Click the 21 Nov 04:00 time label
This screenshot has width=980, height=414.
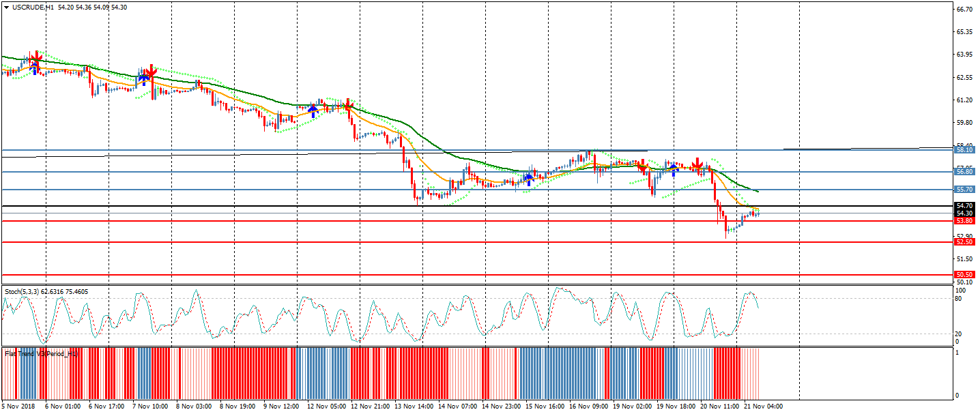763,406
